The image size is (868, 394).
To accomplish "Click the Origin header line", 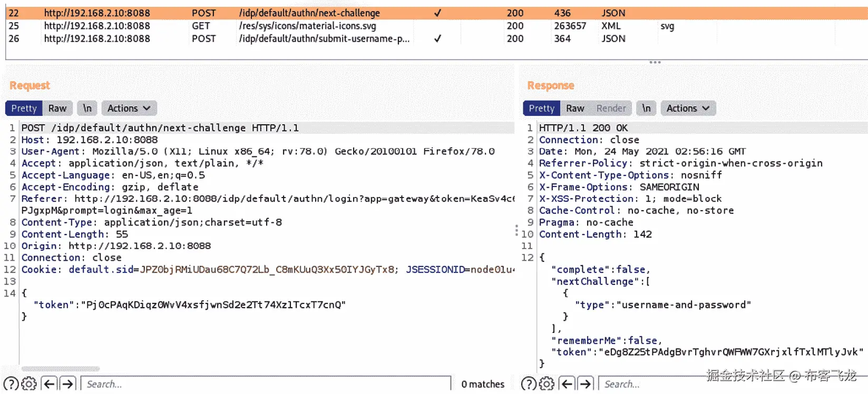I will [116, 246].
